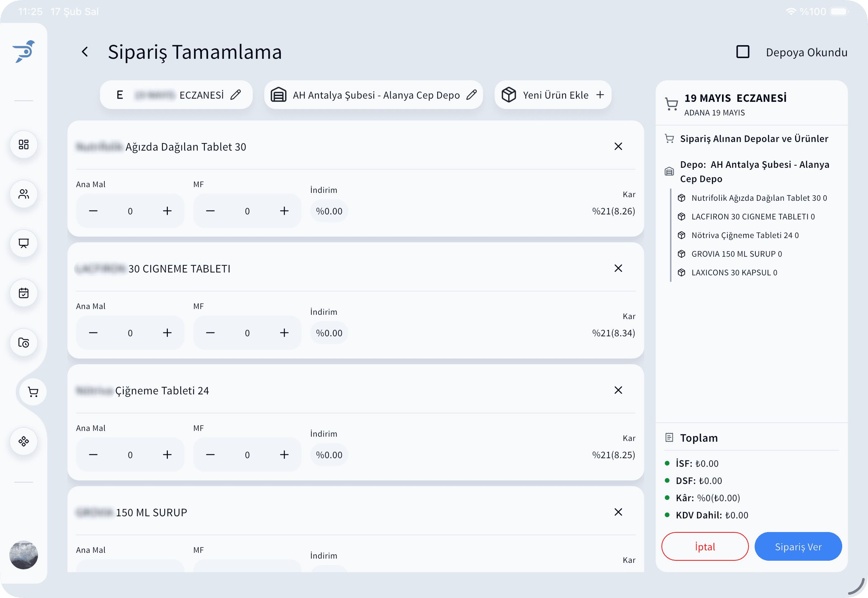
Task: Go back using the left chevron
Action: click(x=85, y=52)
